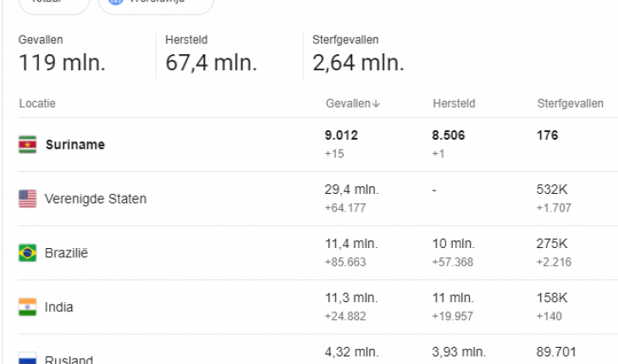Viewport: 618px width, 364px height.
Task: Sort table by Sterfgevallen column header
Action: (571, 103)
